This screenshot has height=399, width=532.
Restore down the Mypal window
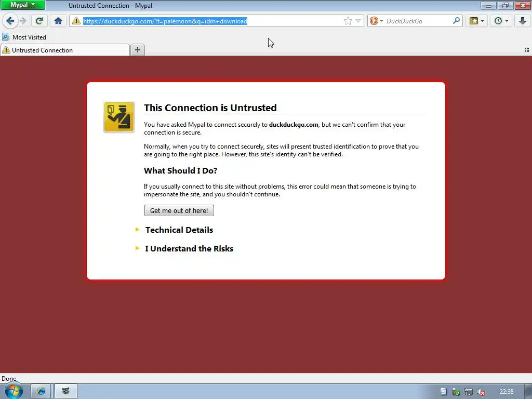[x=505, y=5]
